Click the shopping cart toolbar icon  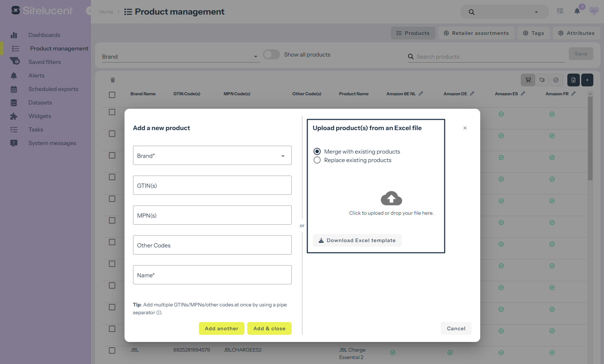point(528,80)
